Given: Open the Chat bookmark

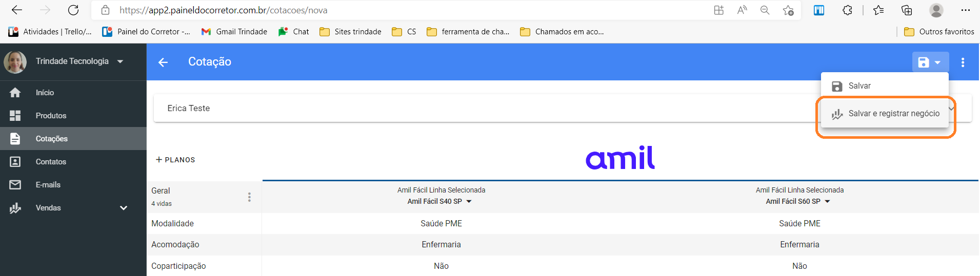Looking at the screenshot, I should click(294, 32).
